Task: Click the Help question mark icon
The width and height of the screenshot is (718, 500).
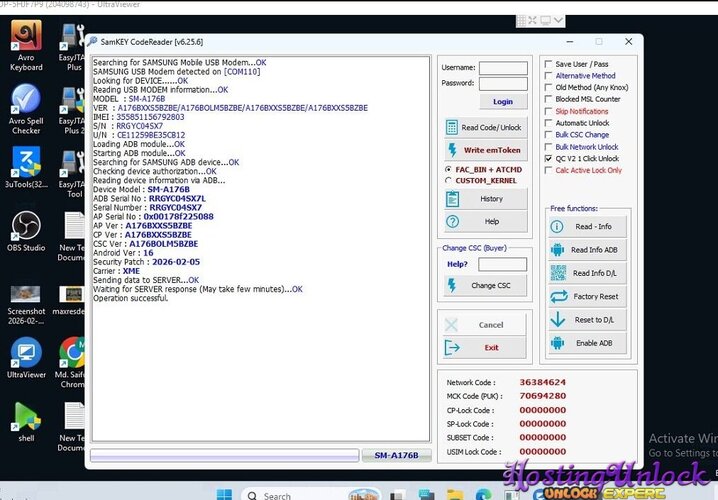Action: pos(452,222)
